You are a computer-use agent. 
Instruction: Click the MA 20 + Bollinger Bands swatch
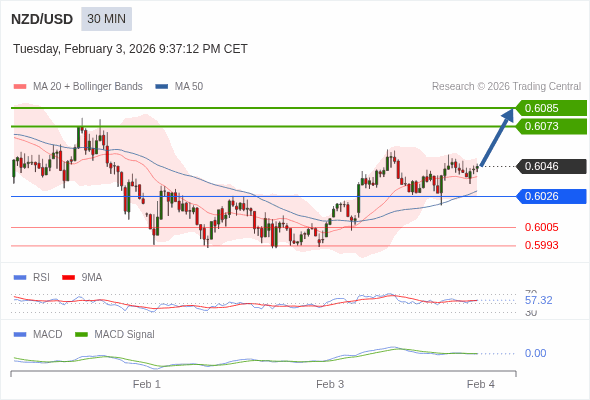pyautogui.click(x=20, y=87)
